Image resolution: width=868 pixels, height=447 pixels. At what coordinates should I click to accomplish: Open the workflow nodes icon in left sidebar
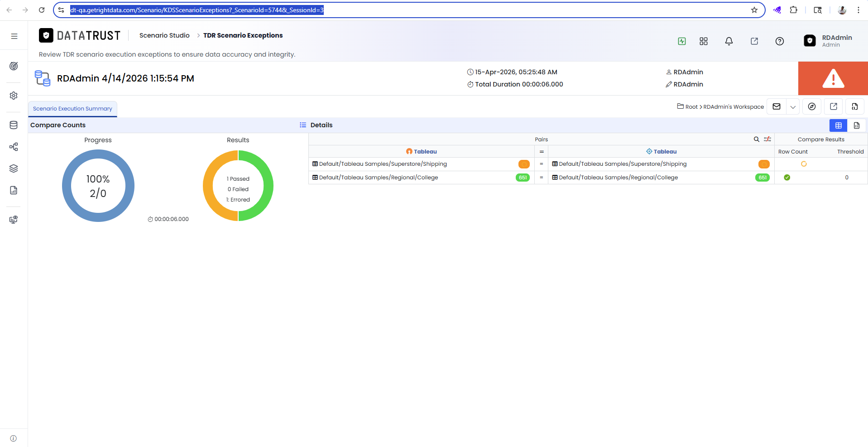coord(14,147)
